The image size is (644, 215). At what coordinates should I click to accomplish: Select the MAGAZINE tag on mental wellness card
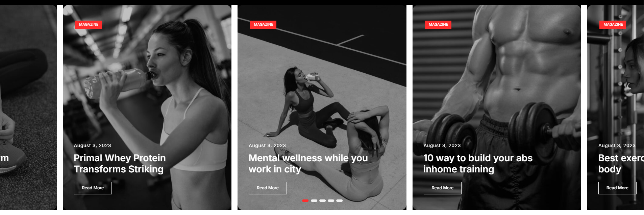[x=263, y=25]
